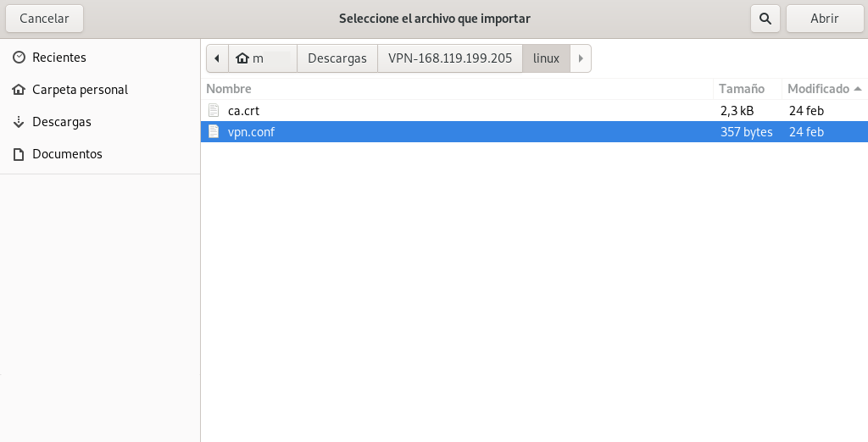Click the Abrir button
The height and width of the screenshot is (442, 868).
[x=824, y=19]
